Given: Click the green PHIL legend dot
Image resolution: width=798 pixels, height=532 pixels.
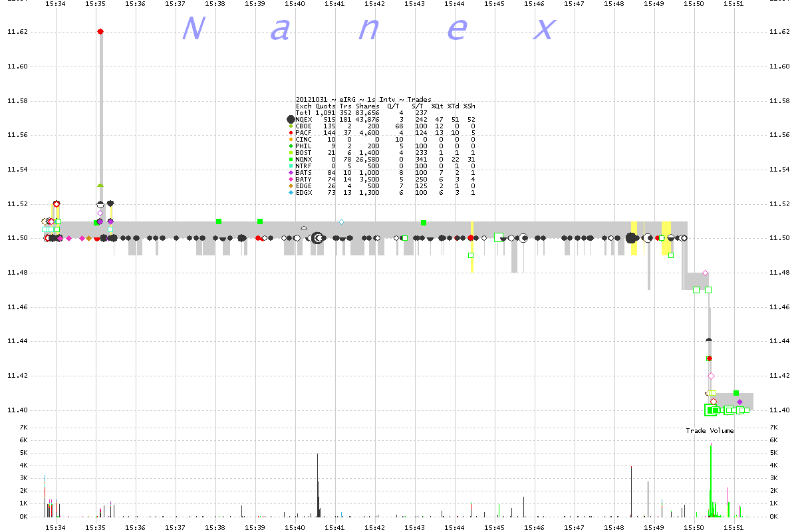Looking at the screenshot, I should click(x=291, y=146).
